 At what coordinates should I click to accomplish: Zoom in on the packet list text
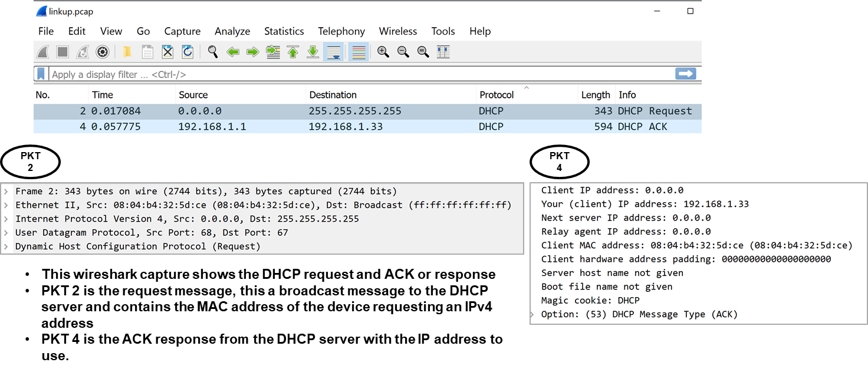click(x=383, y=52)
